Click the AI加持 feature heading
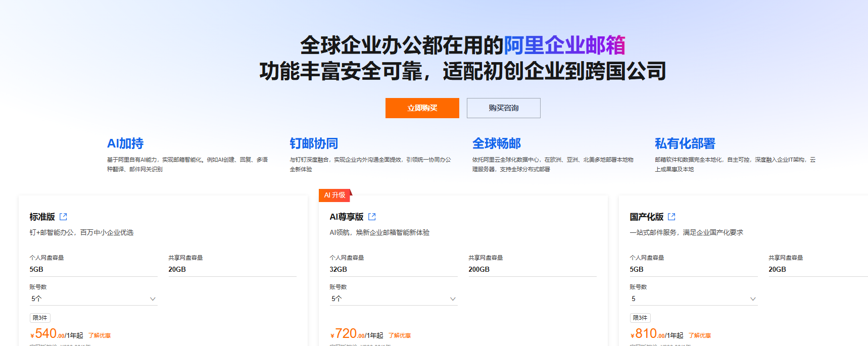 [125, 143]
